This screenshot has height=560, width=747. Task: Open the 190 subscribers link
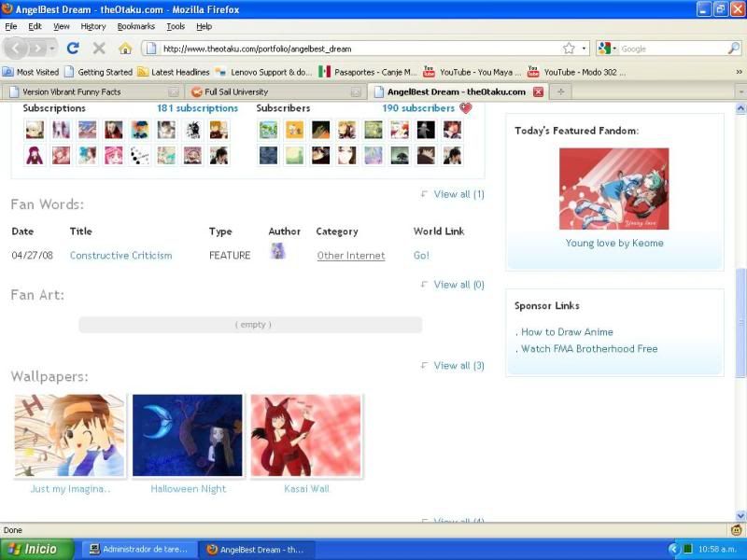[418, 108]
